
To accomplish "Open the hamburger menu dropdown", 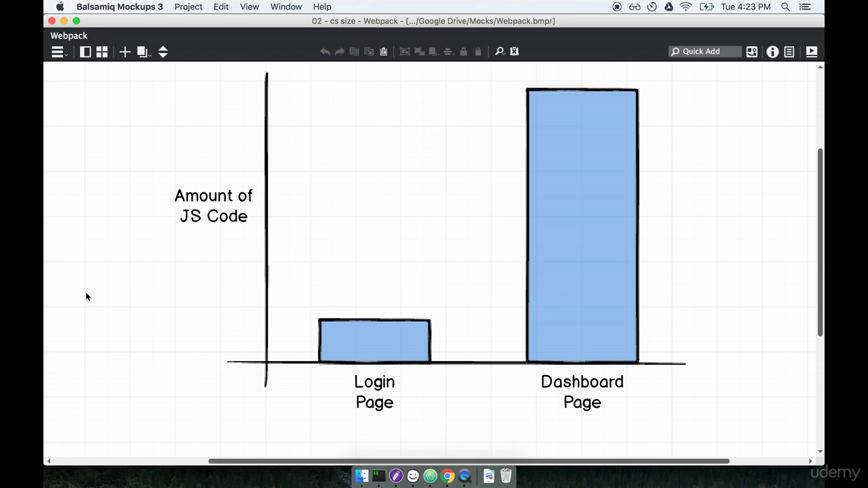I will (58, 52).
